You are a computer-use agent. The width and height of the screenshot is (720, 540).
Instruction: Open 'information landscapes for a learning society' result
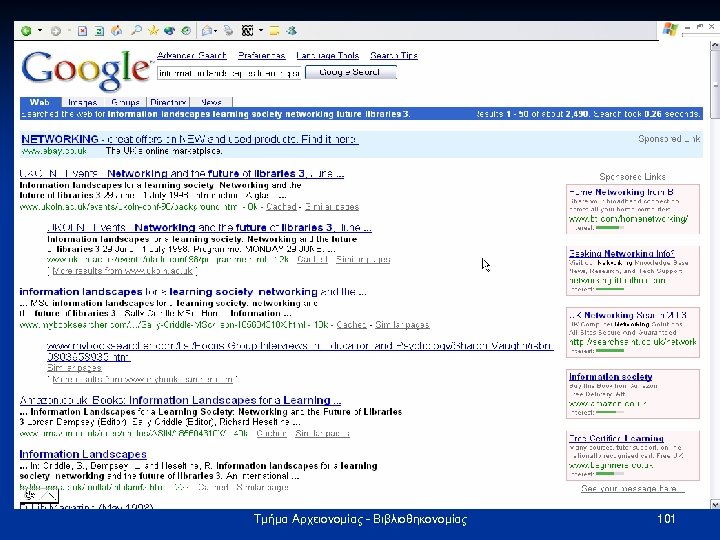(193, 292)
